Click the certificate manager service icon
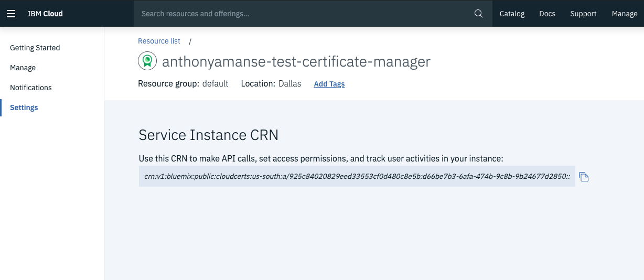This screenshot has height=280, width=644. (x=147, y=61)
